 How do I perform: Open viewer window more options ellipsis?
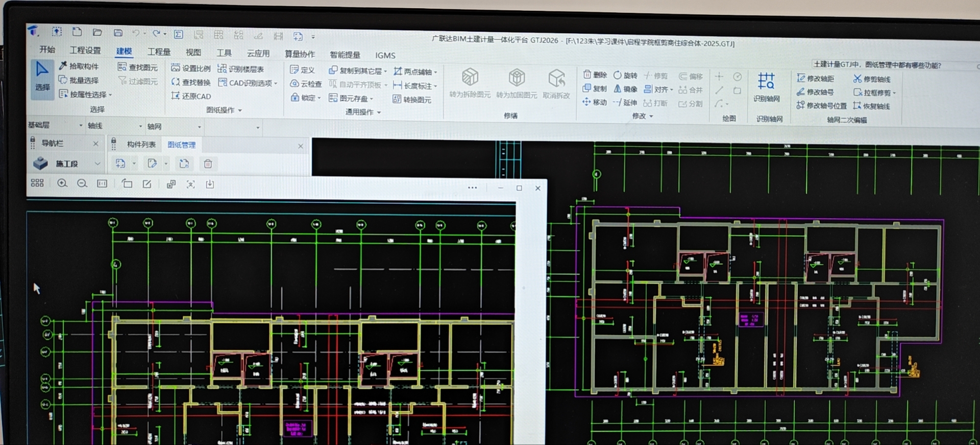472,188
